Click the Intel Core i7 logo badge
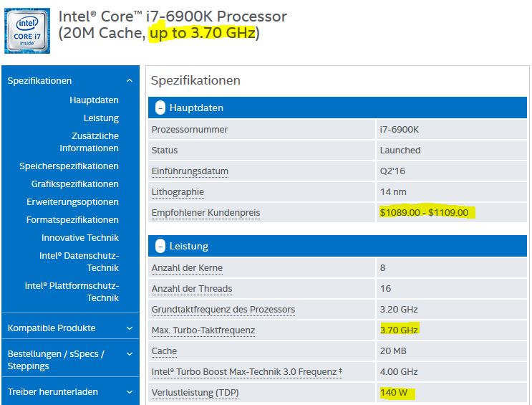532x405 pixels. point(27,30)
